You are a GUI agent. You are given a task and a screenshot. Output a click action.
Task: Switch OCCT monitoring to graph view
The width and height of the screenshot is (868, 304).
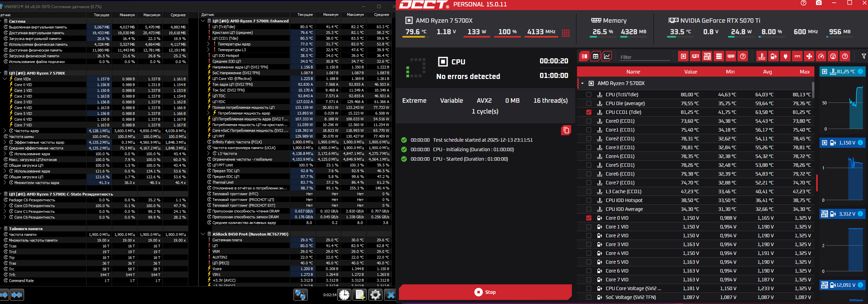click(606, 56)
